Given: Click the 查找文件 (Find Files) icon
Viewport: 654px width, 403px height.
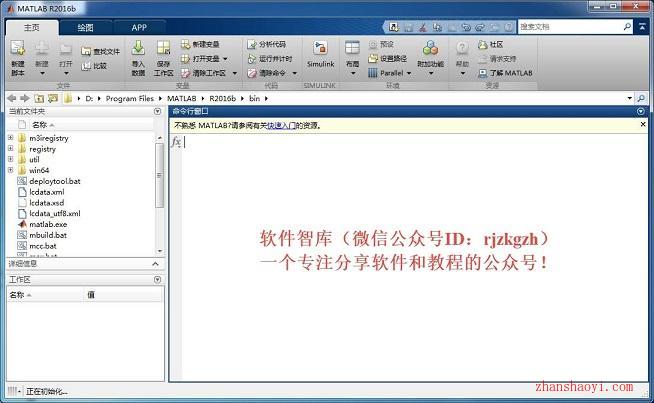Looking at the screenshot, I should point(86,51).
